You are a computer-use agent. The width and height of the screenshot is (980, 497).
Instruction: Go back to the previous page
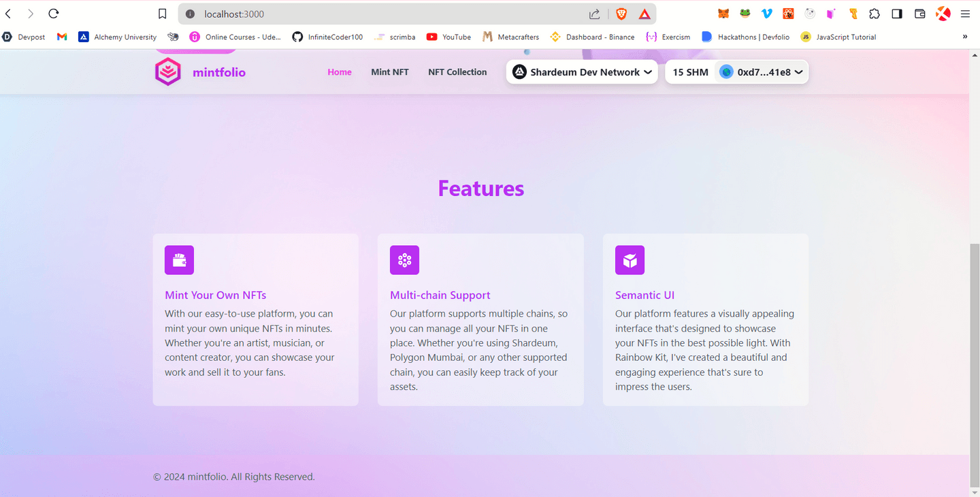[x=8, y=14]
